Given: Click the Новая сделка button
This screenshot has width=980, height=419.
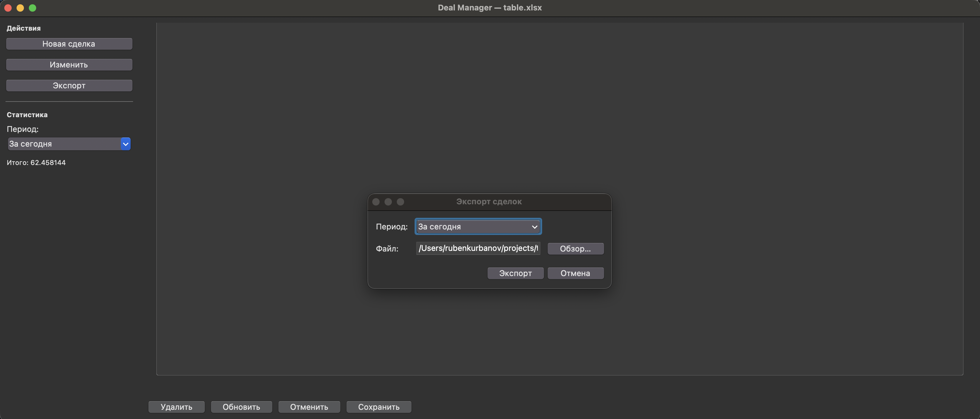Looking at the screenshot, I should tap(69, 44).
